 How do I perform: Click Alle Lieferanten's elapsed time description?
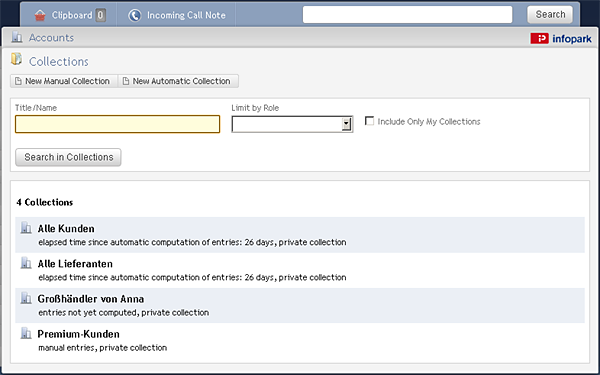[192, 277]
